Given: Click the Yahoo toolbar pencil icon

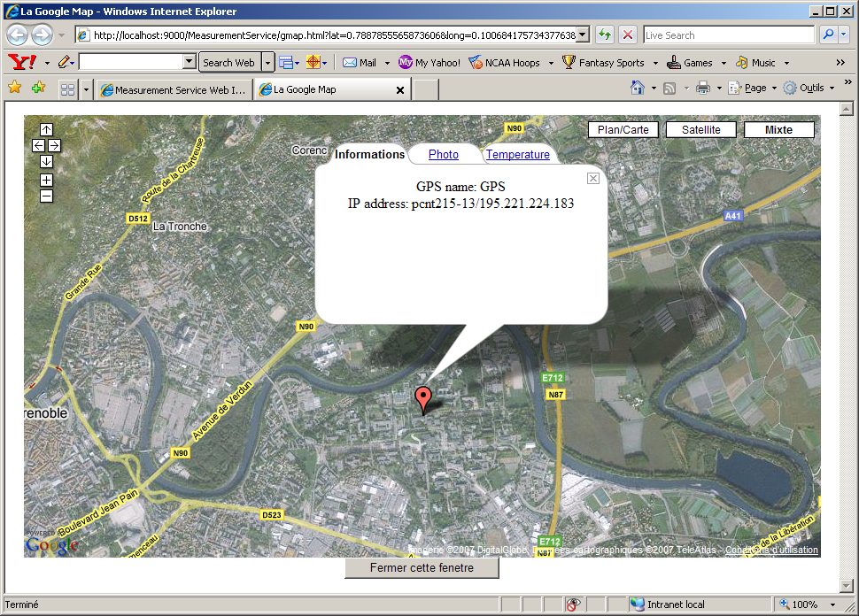Looking at the screenshot, I should click(x=64, y=62).
